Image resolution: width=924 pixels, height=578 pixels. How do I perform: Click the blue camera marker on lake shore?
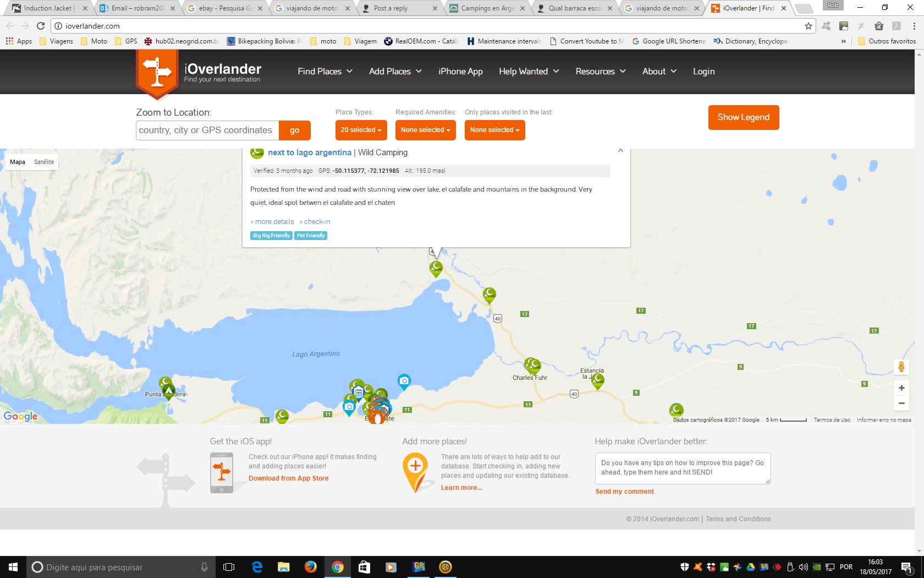404,381
